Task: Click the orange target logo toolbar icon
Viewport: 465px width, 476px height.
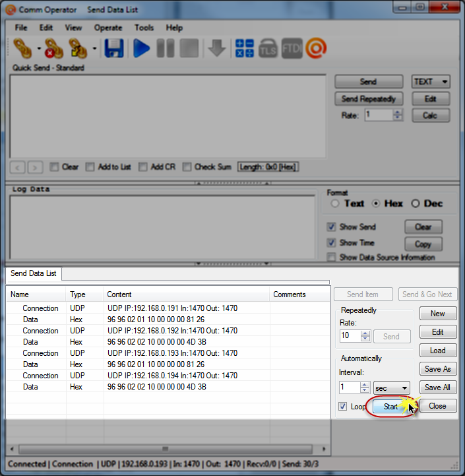Action: tap(316, 49)
